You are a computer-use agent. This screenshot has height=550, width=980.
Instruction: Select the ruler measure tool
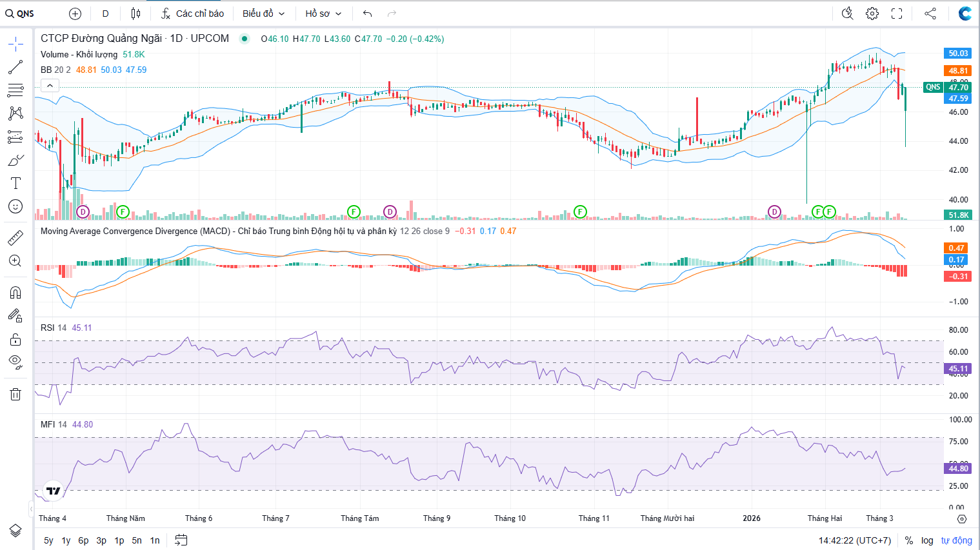15,238
